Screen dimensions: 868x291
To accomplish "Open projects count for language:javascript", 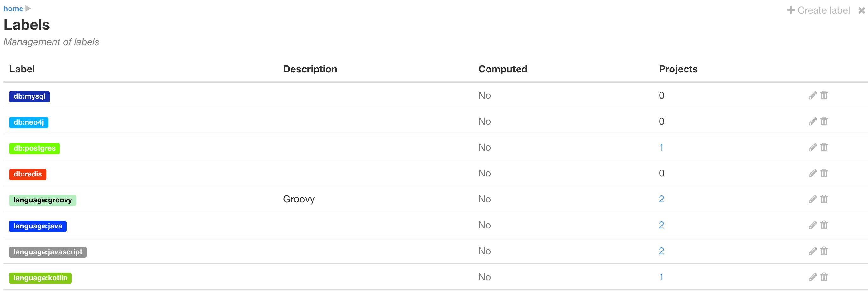I will pos(661,251).
